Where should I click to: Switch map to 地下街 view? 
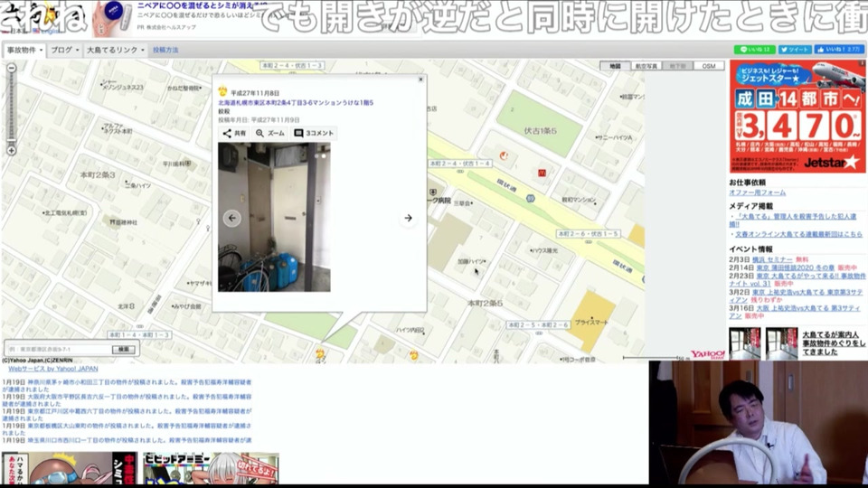pos(677,66)
